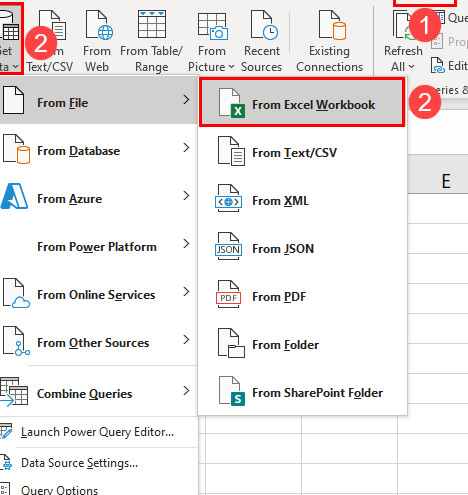Viewport: 468px width, 495px height.
Task: Click the Power Query Editor pencil icon
Action: tap(6, 431)
